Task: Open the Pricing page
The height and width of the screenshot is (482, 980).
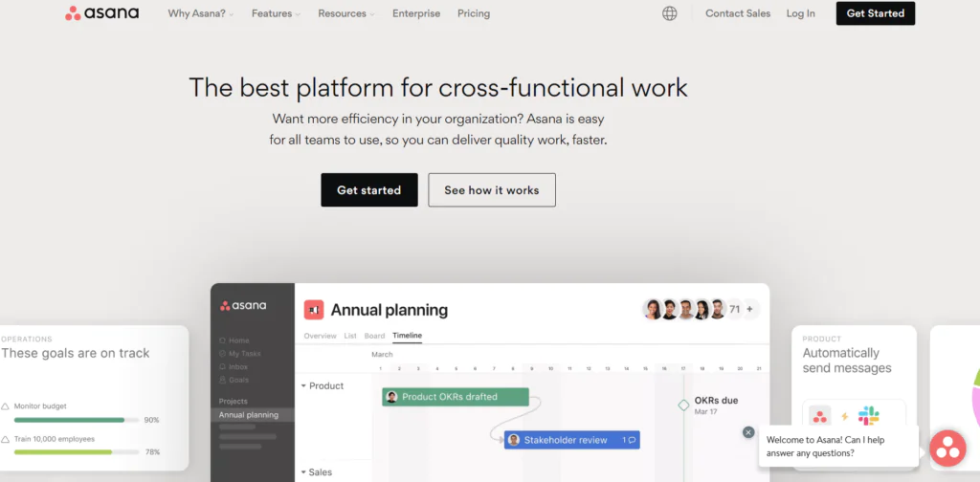Action: (x=474, y=13)
